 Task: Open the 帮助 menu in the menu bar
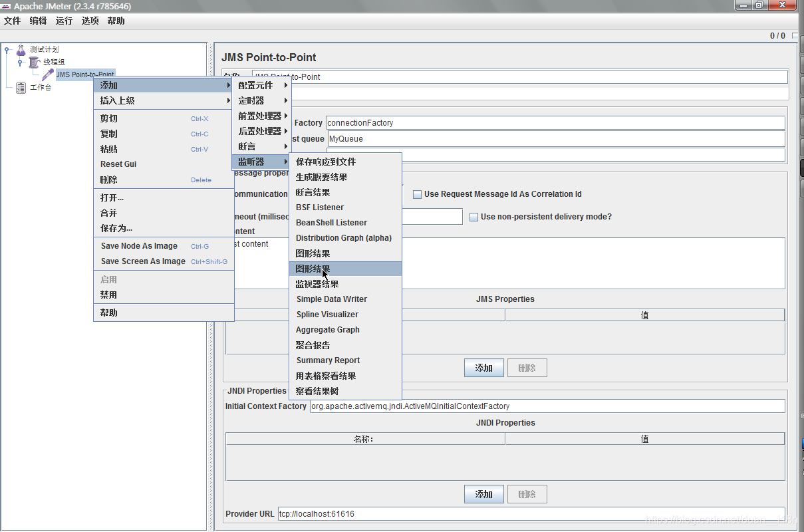[x=116, y=21]
